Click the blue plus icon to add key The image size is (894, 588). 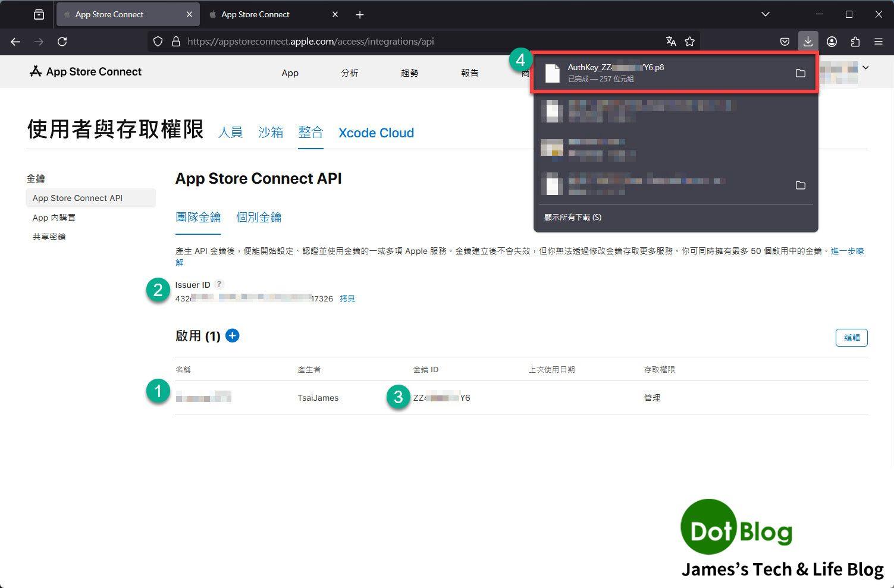click(233, 336)
